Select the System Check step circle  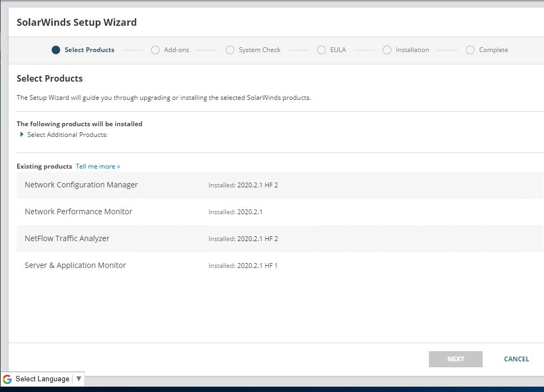point(230,50)
